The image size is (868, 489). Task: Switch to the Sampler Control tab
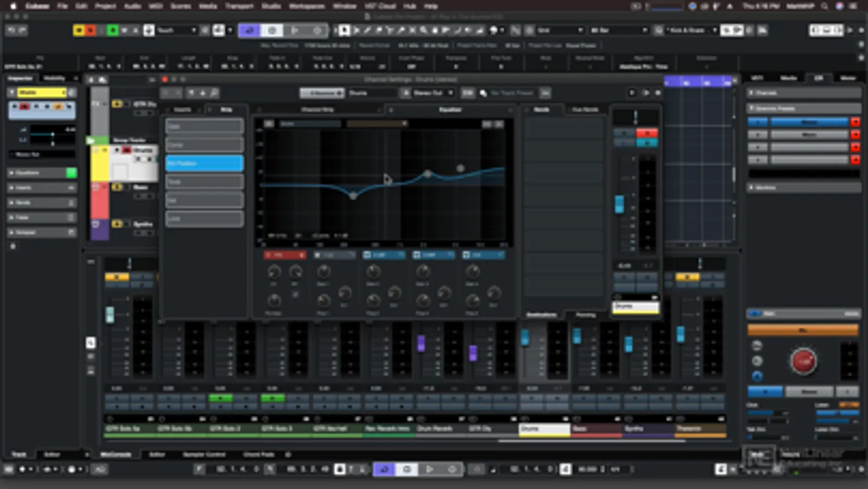204,454
